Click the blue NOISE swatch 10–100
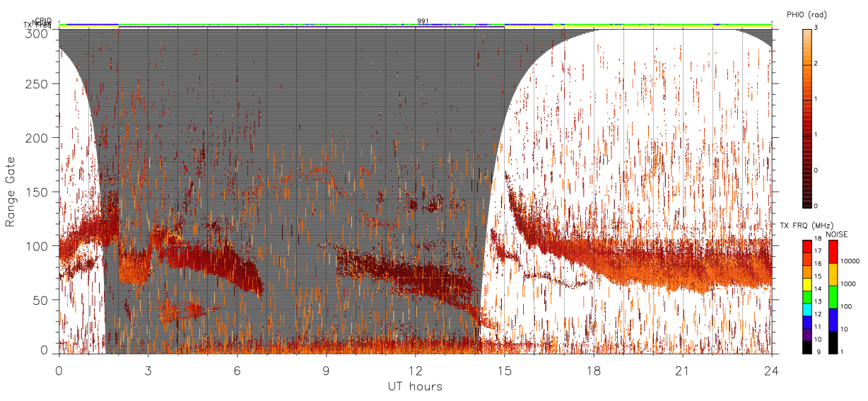 [833, 320]
